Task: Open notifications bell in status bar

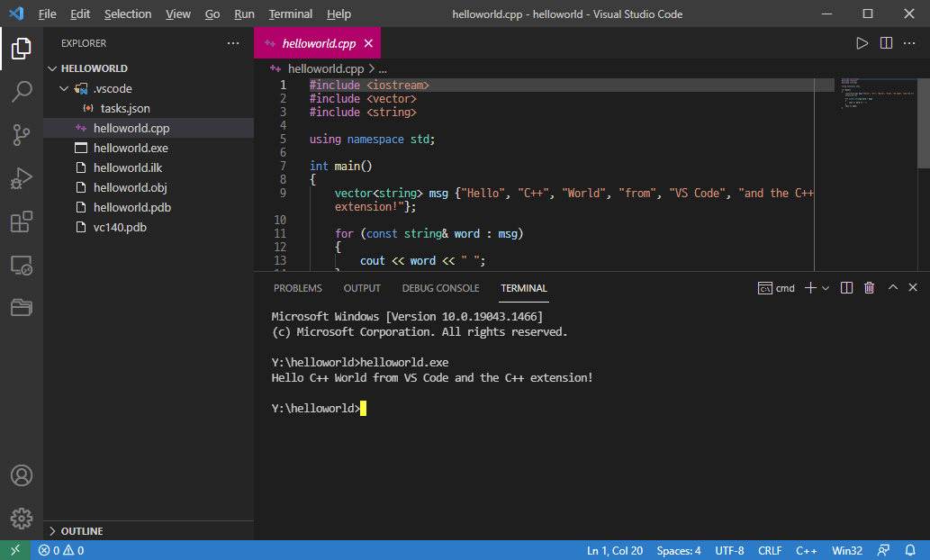Action: pos(910,550)
